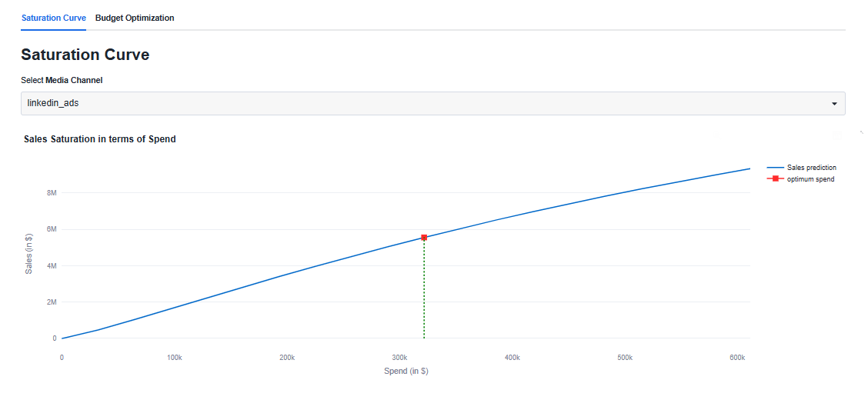Click the 300k x-axis tick label
The width and height of the screenshot is (868, 400).
(x=399, y=358)
